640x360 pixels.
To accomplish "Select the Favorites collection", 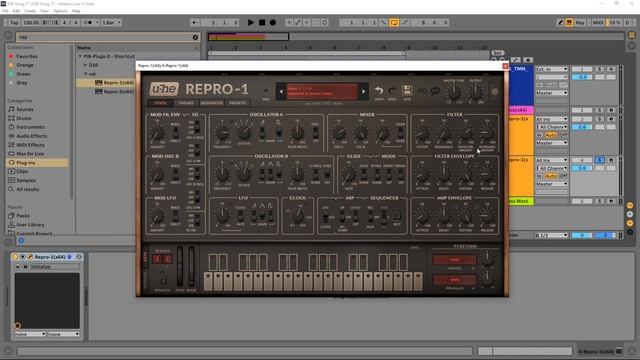I will 27,56.
